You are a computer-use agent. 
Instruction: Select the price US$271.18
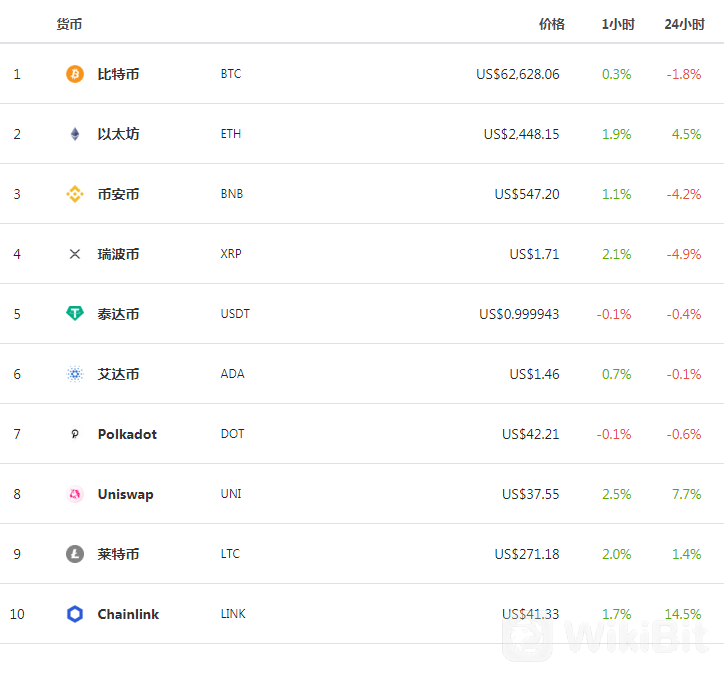(527, 554)
